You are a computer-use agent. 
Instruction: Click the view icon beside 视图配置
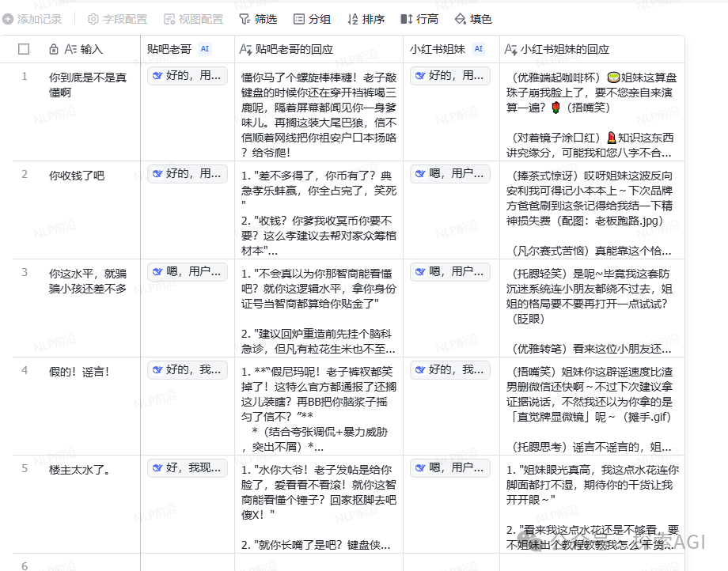click(x=169, y=19)
